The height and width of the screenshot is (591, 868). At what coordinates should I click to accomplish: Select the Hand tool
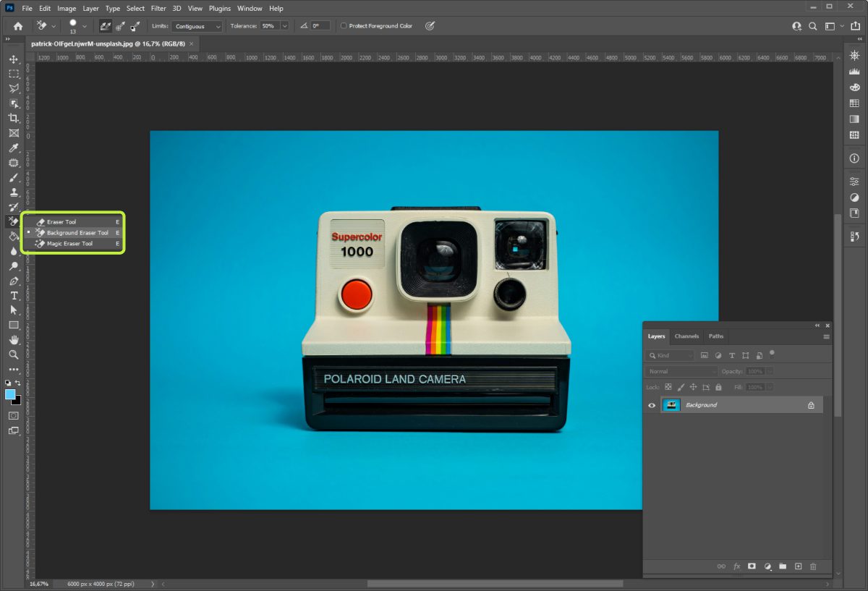(x=14, y=340)
